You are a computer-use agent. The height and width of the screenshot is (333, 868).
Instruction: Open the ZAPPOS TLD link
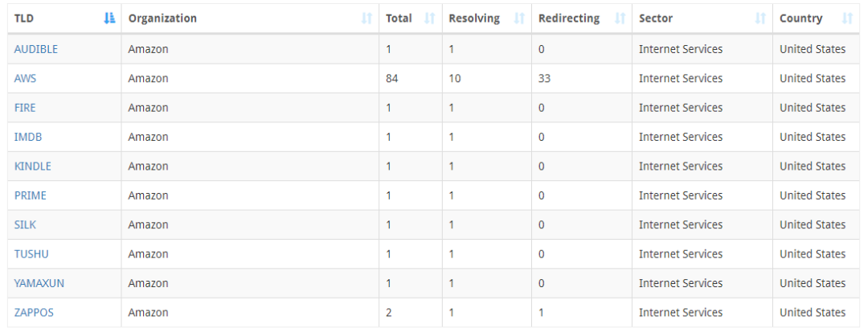[x=34, y=313]
